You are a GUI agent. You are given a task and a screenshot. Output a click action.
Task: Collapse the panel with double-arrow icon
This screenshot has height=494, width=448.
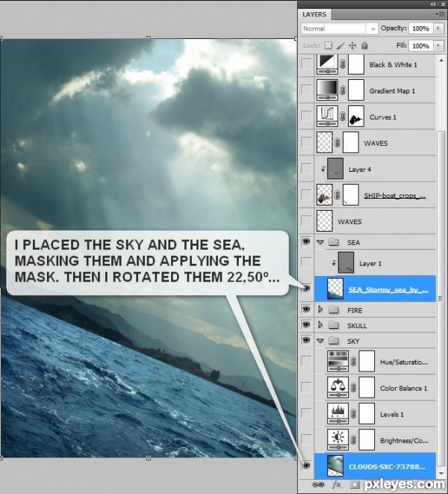click(434, 4)
